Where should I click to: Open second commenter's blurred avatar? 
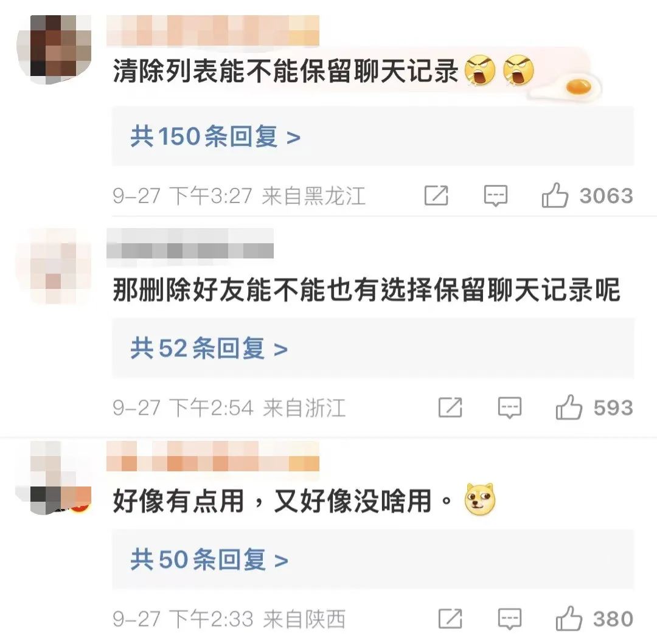(54, 266)
